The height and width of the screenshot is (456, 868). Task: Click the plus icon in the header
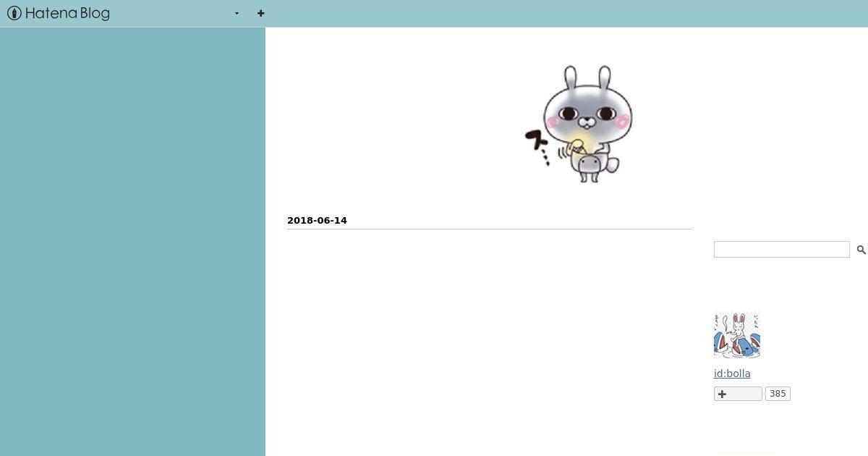click(x=260, y=13)
